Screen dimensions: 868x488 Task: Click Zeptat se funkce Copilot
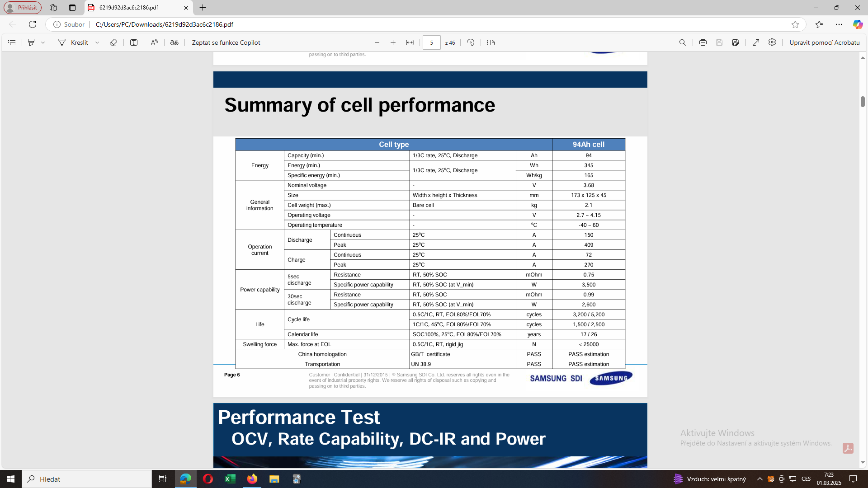point(226,42)
